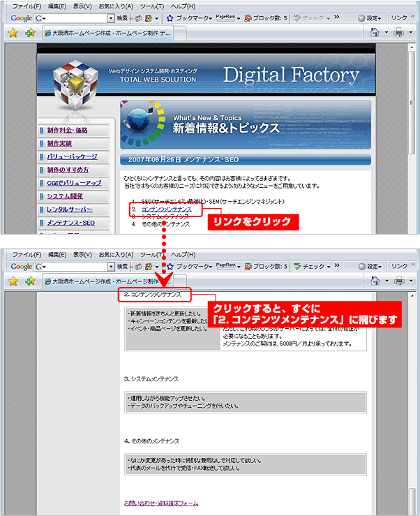Expand the Print icon dropdown arrow in the upper window
420x516 pixels.
coord(410,32)
